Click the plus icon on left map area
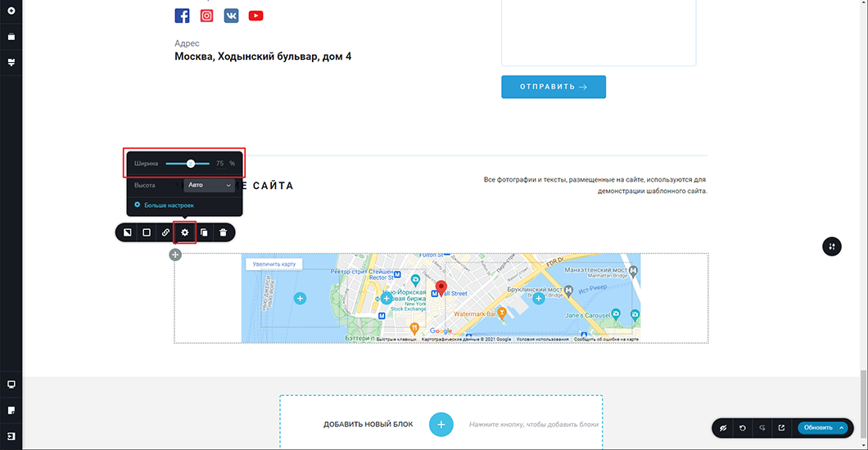 [x=300, y=299]
